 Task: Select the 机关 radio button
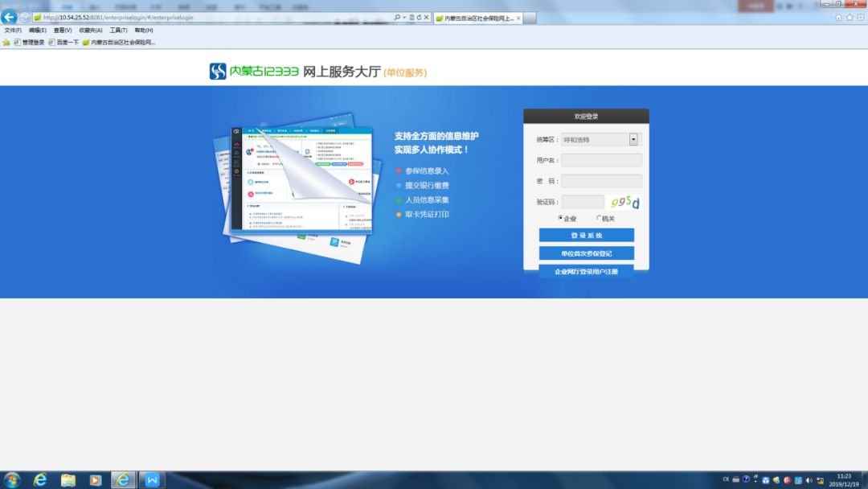tap(599, 218)
